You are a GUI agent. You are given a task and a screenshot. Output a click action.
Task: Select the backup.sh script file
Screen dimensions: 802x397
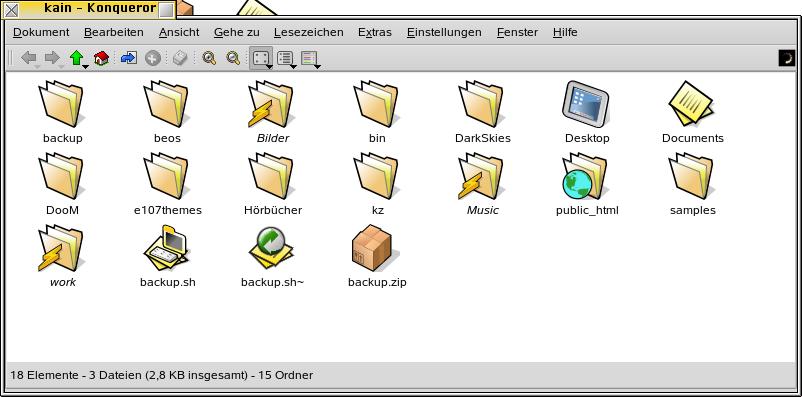(168, 257)
